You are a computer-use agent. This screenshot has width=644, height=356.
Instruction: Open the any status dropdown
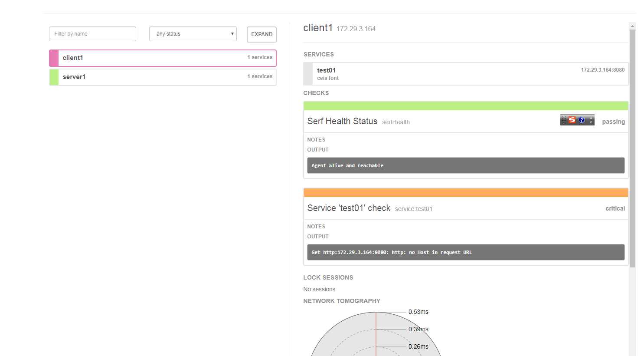(x=193, y=34)
